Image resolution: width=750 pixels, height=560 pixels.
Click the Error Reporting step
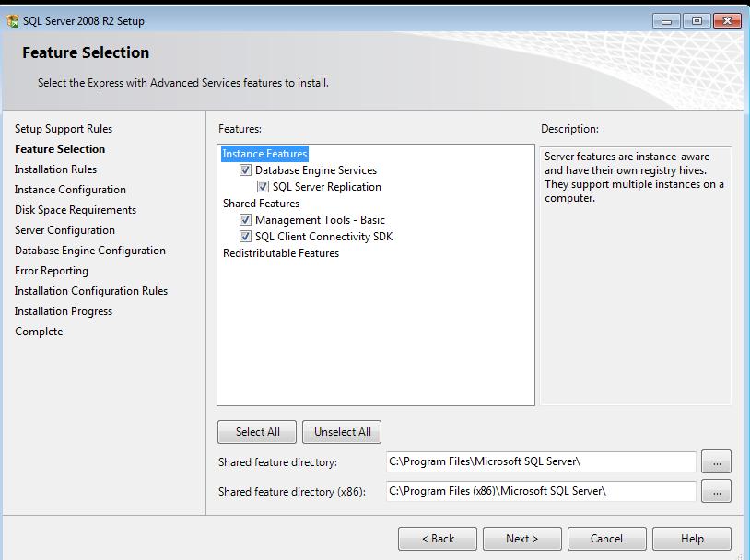pyautogui.click(x=52, y=271)
